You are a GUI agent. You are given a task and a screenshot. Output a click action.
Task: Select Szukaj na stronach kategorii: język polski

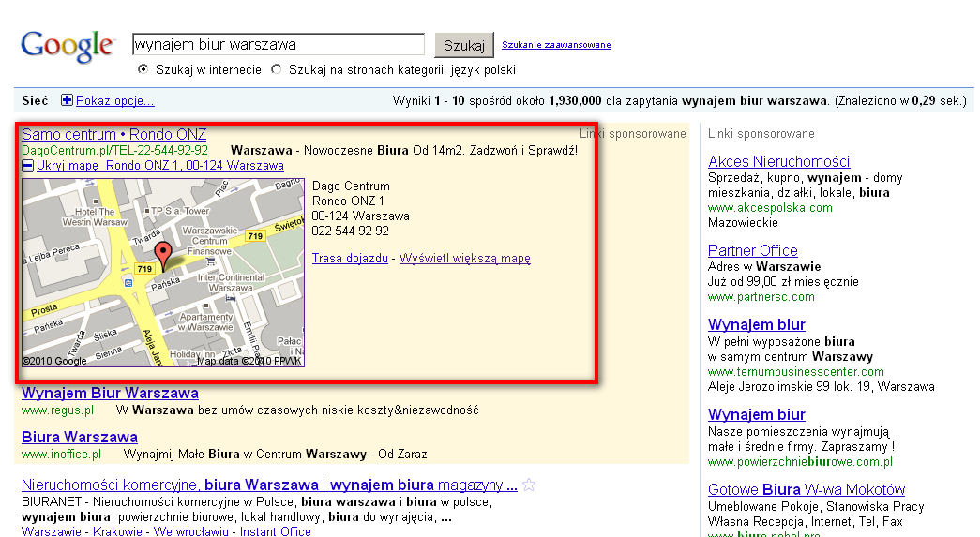(277, 69)
